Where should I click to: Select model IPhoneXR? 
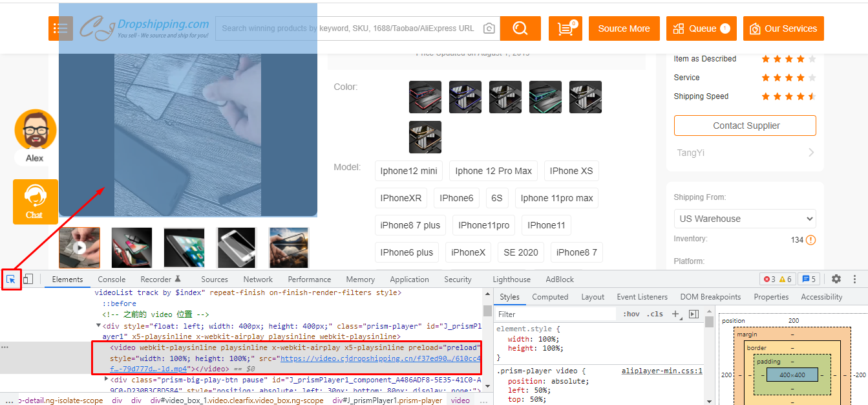pyautogui.click(x=401, y=198)
